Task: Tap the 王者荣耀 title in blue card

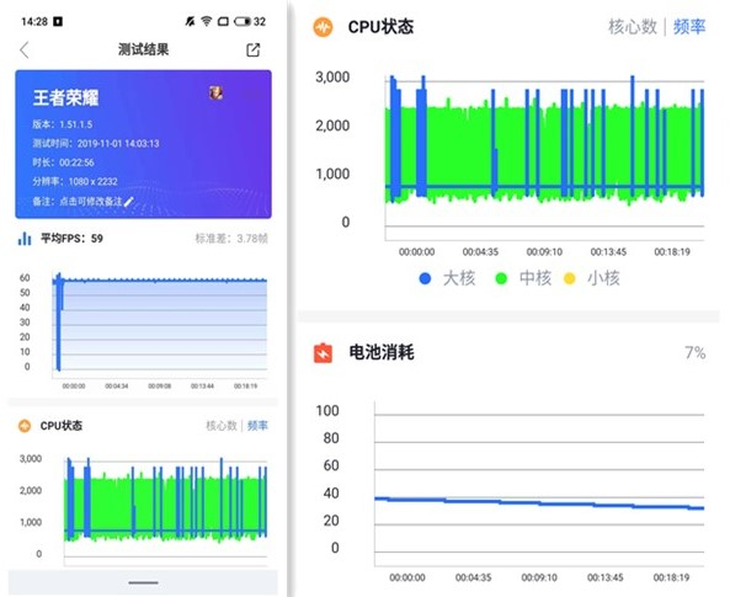Action: [66, 98]
